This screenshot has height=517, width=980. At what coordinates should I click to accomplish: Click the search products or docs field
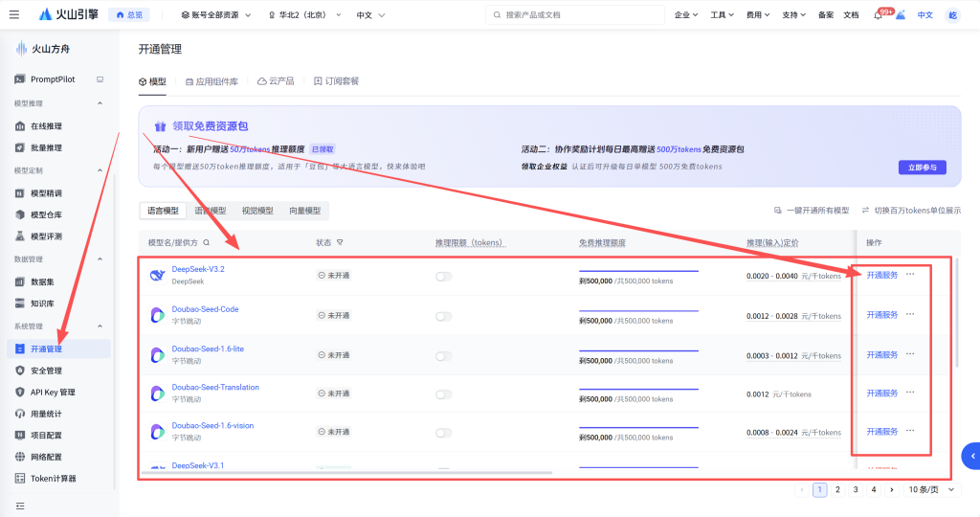point(574,15)
